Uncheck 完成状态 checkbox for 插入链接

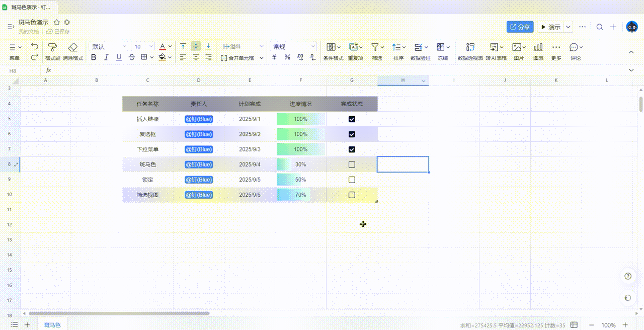pos(352,119)
